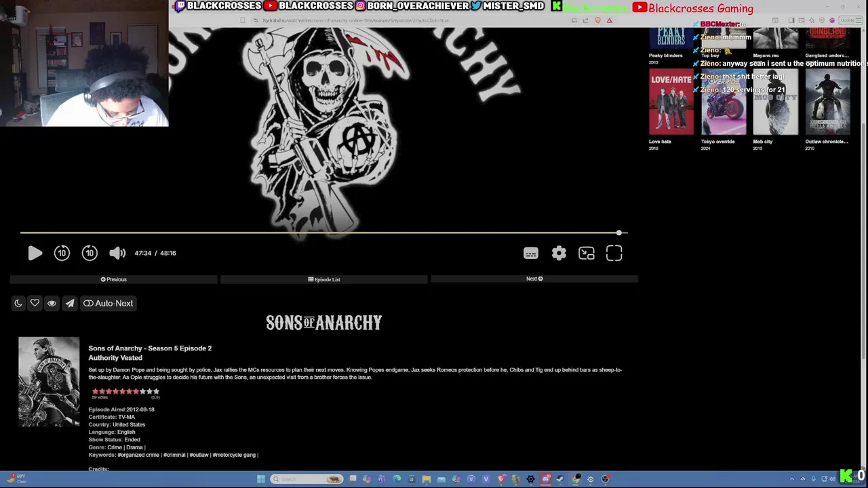The height and width of the screenshot is (488, 868).
Task: Open Brave browser from the taskbar
Action: (x=501, y=479)
